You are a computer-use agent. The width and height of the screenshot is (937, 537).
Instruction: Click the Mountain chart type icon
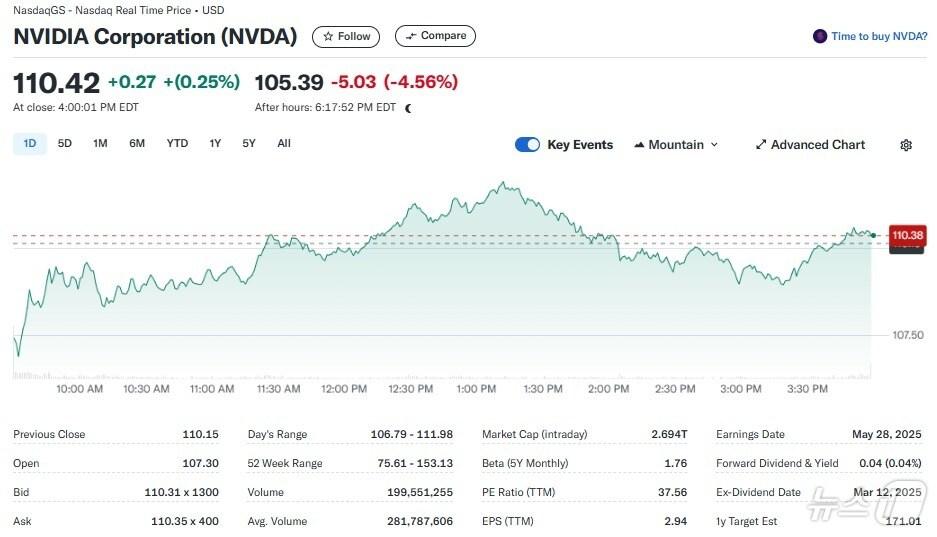639,145
